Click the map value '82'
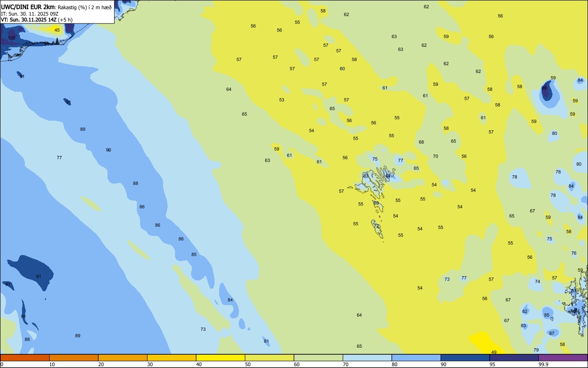Image resolution: width=588 pixels, height=368 pixels. pos(525,312)
